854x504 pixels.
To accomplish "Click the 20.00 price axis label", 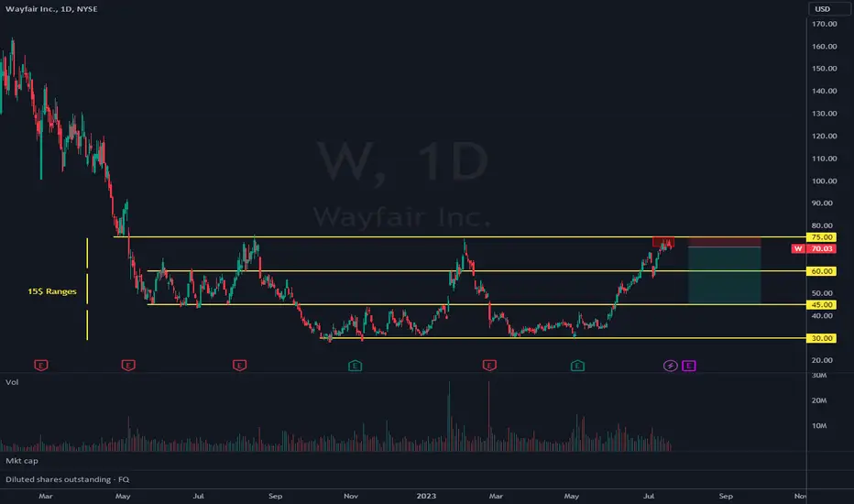I will (x=823, y=360).
